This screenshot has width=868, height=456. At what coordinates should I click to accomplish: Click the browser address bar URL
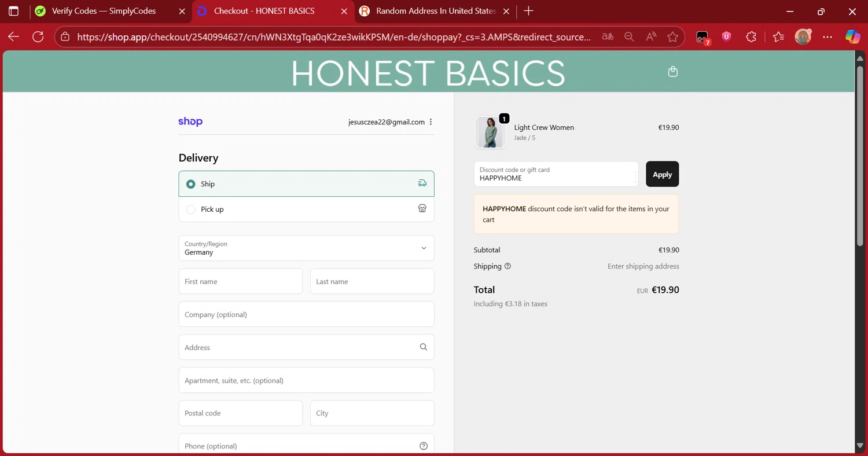click(x=334, y=37)
